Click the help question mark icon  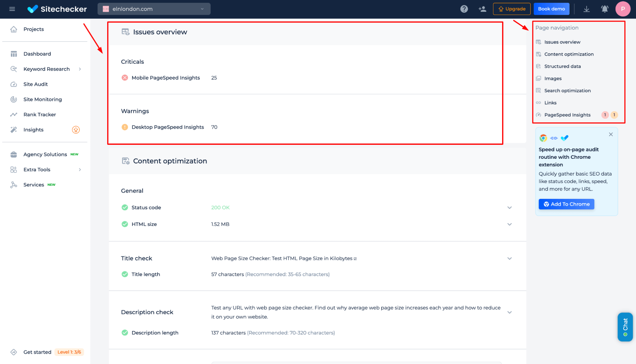[x=464, y=9]
